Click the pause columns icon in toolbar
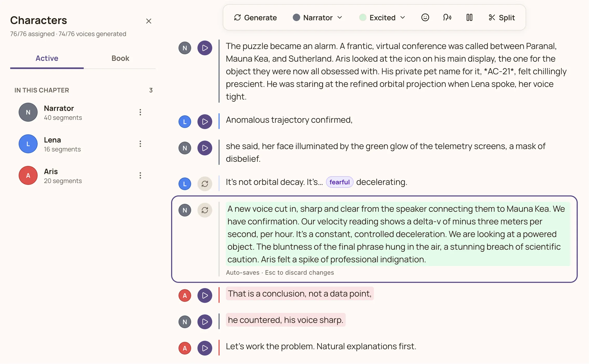 pos(469,17)
